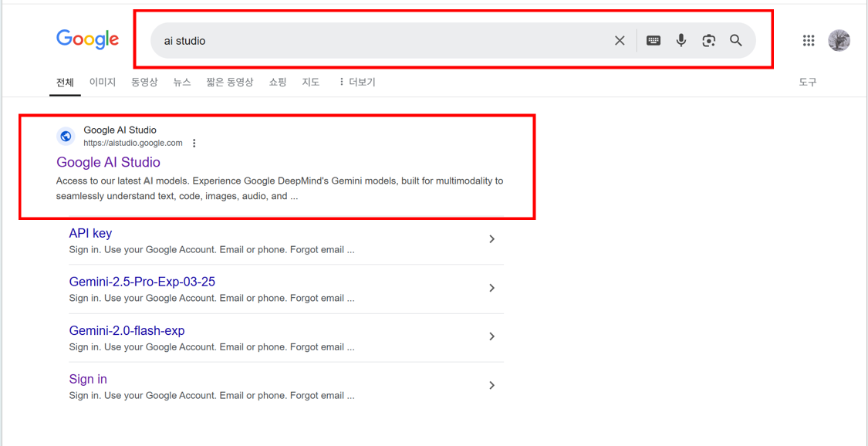The width and height of the screenshot is (868, 446).
Task: Select the 전체 tab
Action: pos(65,83)
